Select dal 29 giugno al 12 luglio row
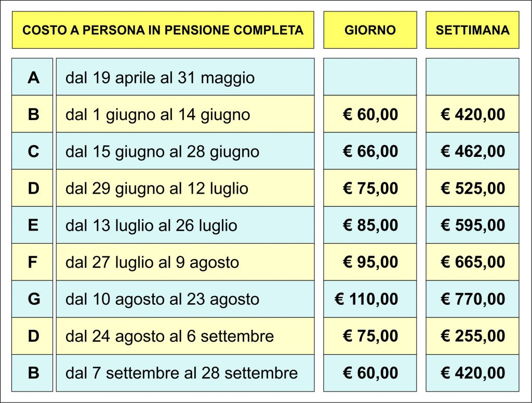The image size is (532, 403). tap(185, 188)
